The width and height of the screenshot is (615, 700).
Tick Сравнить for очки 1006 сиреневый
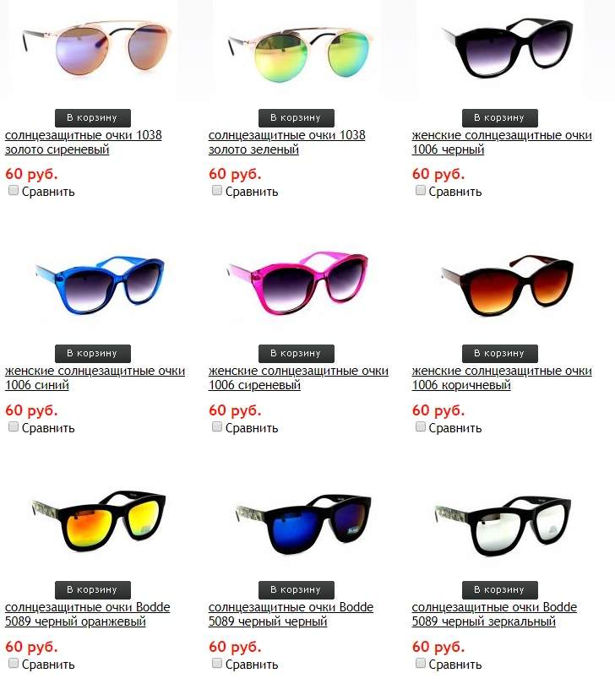pyautogui.click(x=217, y=426)
